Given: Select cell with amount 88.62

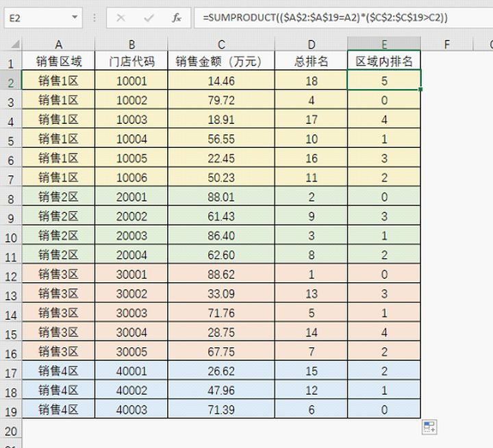Looking at the screenshot, I should pos(221,274).
